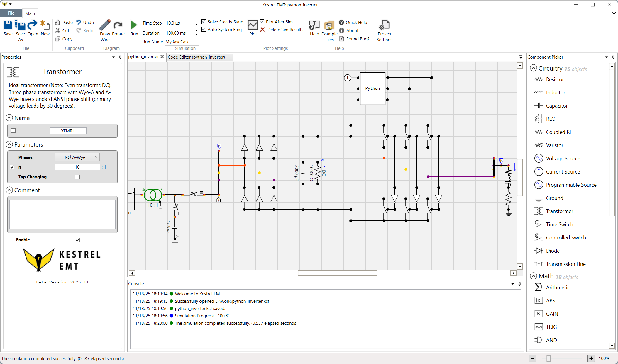Close the python_inverter tab

(162, 57)
